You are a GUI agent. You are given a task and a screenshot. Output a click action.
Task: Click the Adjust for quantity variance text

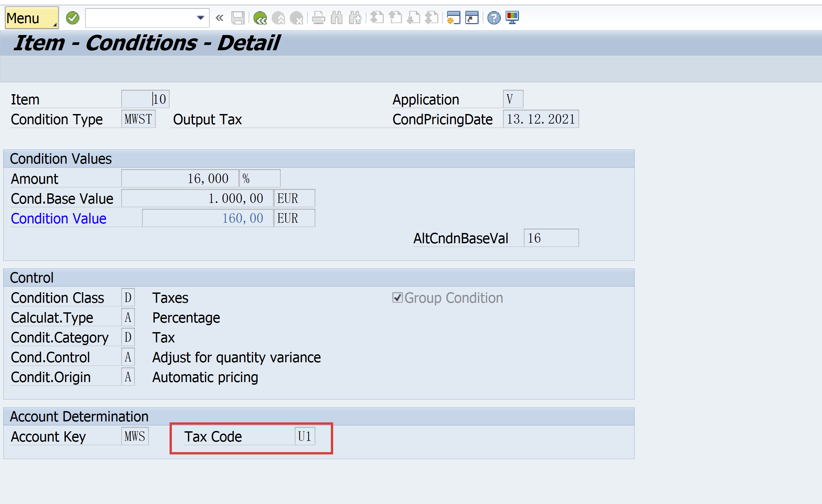click(x=237, y=358)
